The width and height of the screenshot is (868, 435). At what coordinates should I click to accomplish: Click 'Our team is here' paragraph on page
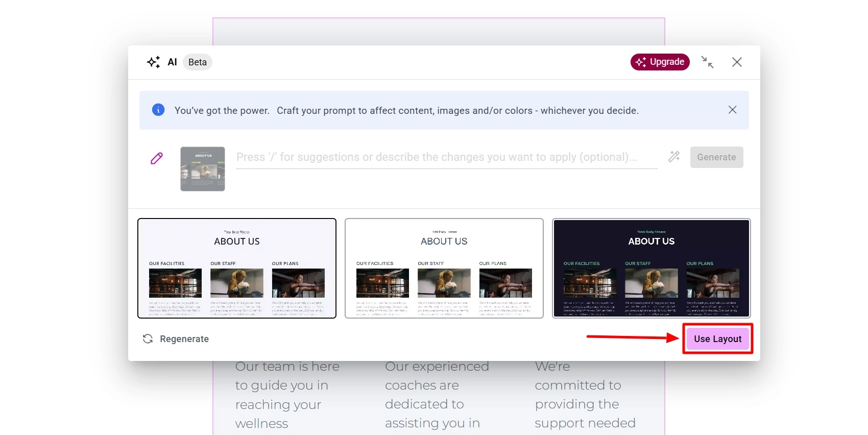coord(287,395)
